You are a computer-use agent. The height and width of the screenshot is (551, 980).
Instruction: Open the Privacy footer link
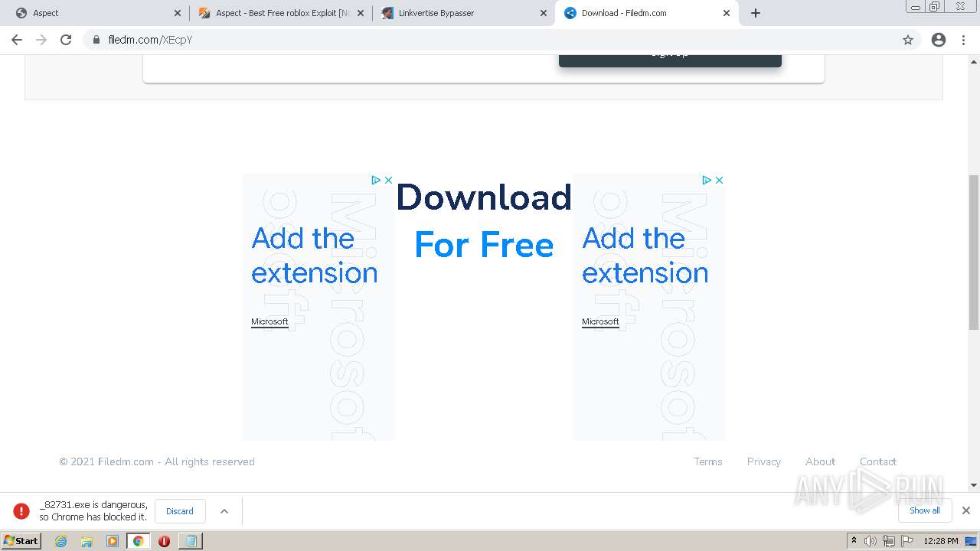763,461
